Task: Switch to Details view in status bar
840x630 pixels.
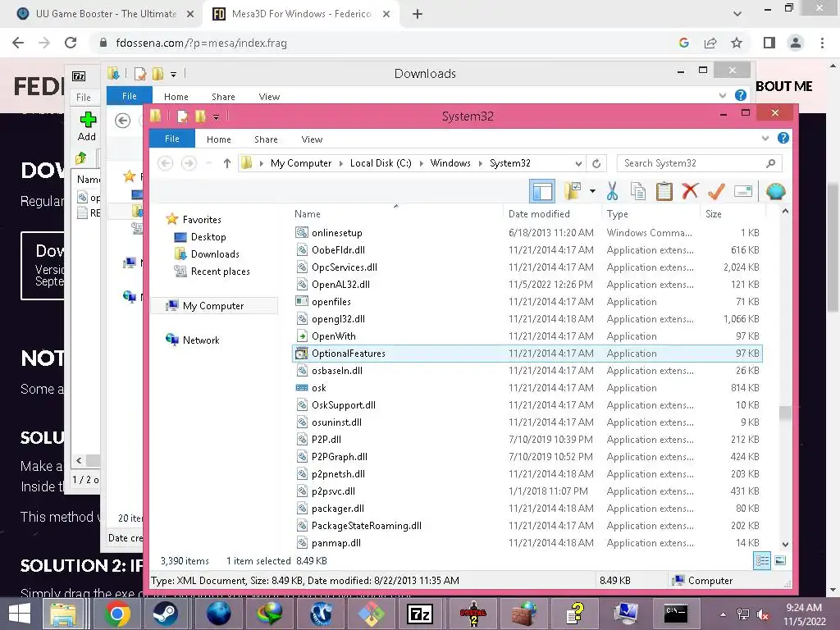Action: 762,561
